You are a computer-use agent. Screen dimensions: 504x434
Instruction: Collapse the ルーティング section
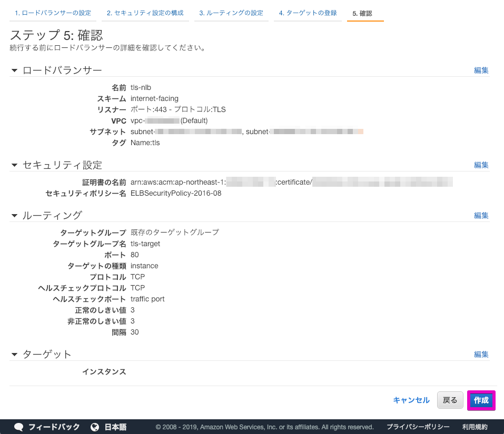14,215
